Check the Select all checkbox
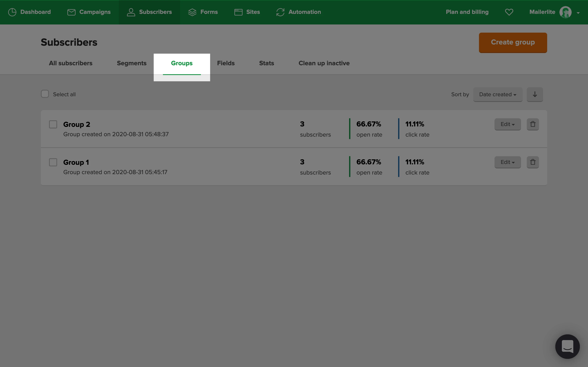The height and width of the screenshot is (367, 588). click(x=45, y=94)
